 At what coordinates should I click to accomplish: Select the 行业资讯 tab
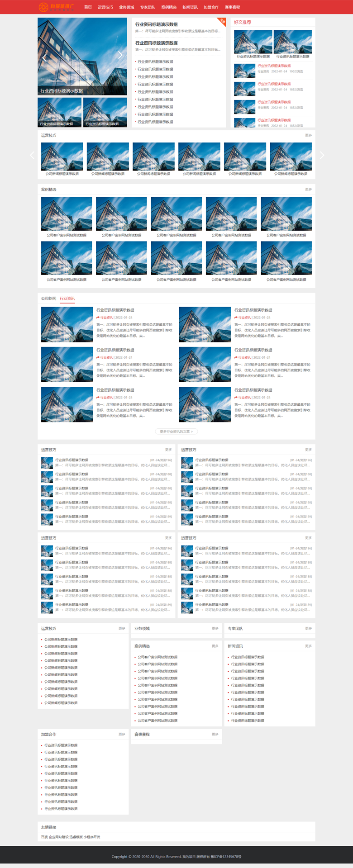point(67,299)
